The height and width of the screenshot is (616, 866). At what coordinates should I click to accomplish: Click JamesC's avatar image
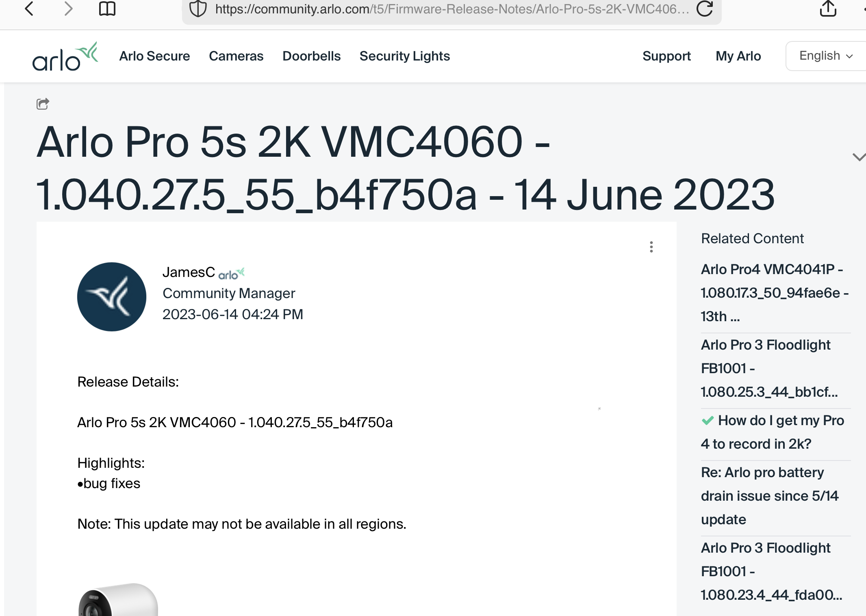[x=112, y=297]
